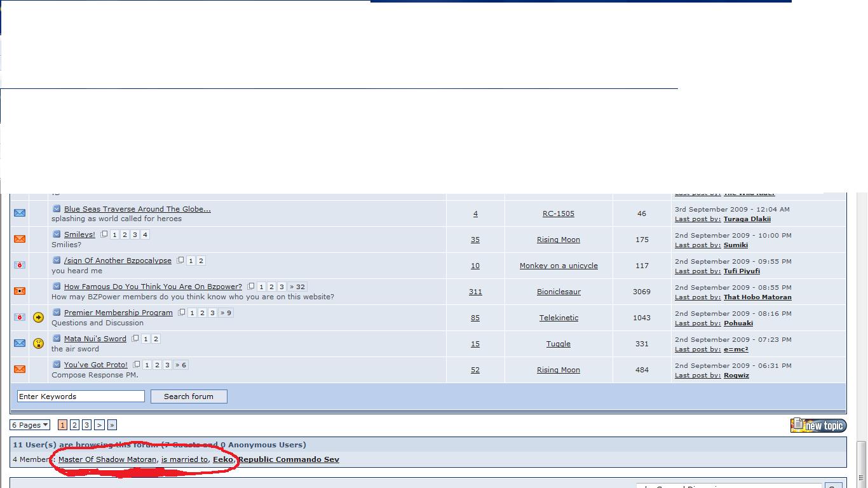Click Last post by link on Mata Nui's Sword row
Screen dimensions: 868x488
698,349
